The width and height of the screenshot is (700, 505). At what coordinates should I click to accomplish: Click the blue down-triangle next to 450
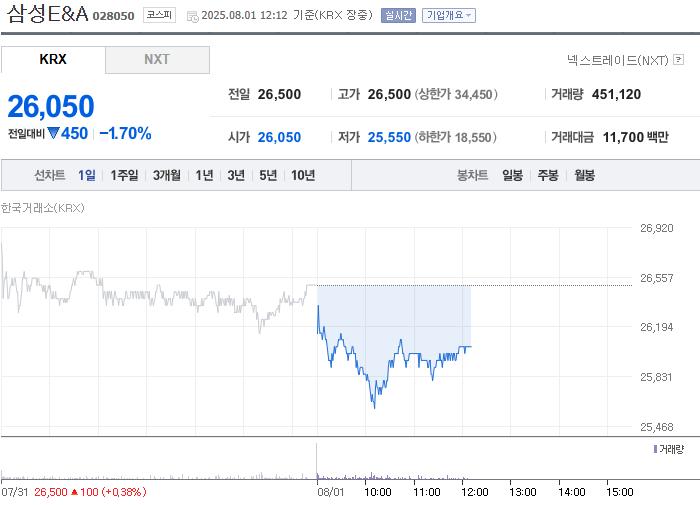(x=54, y=133)
